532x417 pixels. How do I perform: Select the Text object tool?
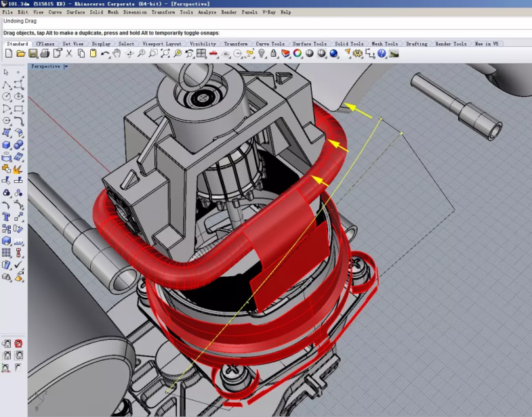[x=7, y=217]
